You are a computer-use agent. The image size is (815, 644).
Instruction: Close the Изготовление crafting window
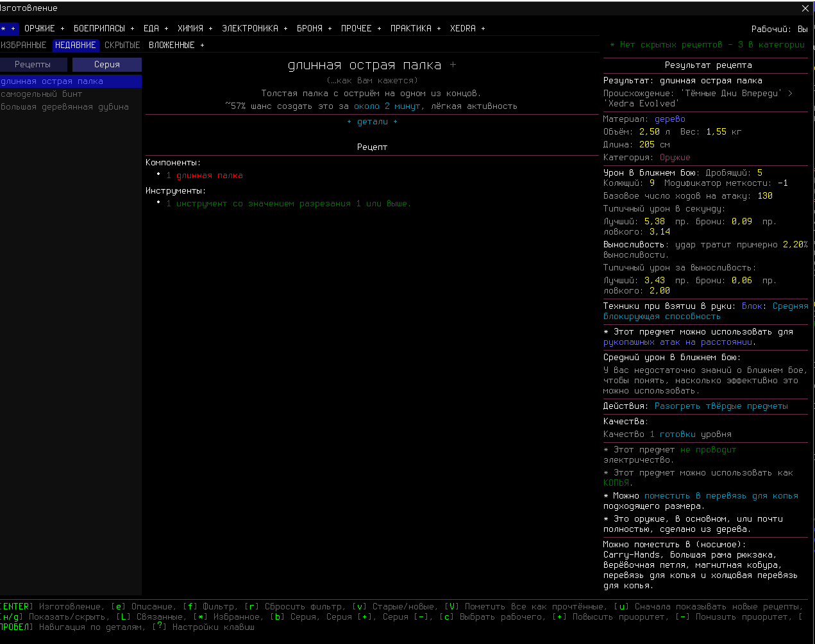coord(805,8)
